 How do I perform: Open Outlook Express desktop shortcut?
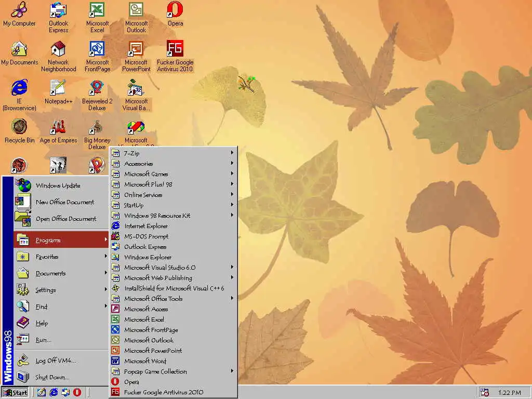(58, 18)
